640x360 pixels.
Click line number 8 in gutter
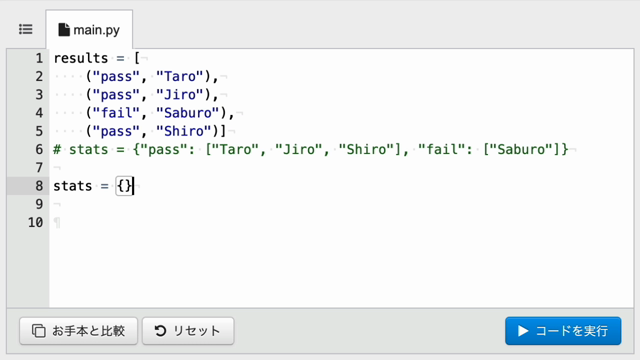click(x=39, y=186)
